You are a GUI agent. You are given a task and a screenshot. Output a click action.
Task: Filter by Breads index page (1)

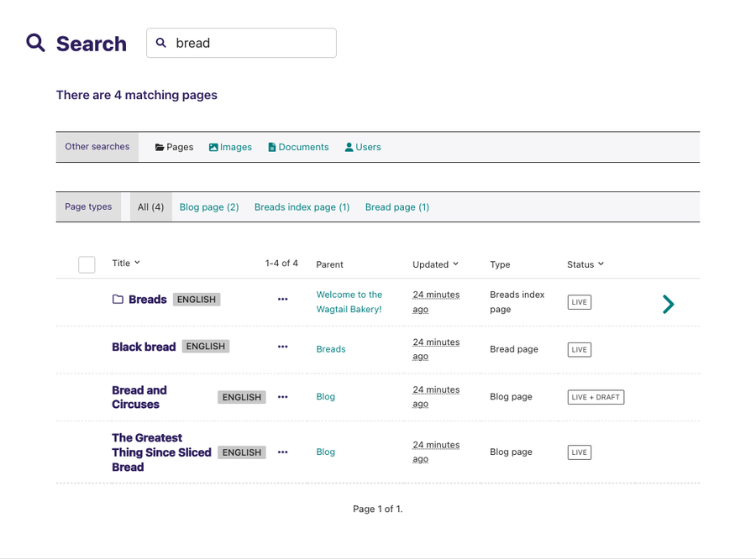[302, 207]
